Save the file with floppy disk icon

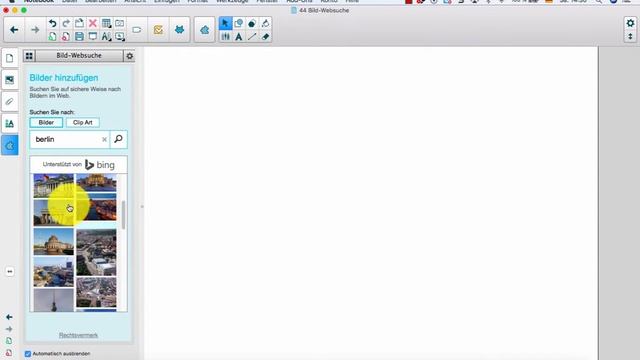[x=79, y=37]
